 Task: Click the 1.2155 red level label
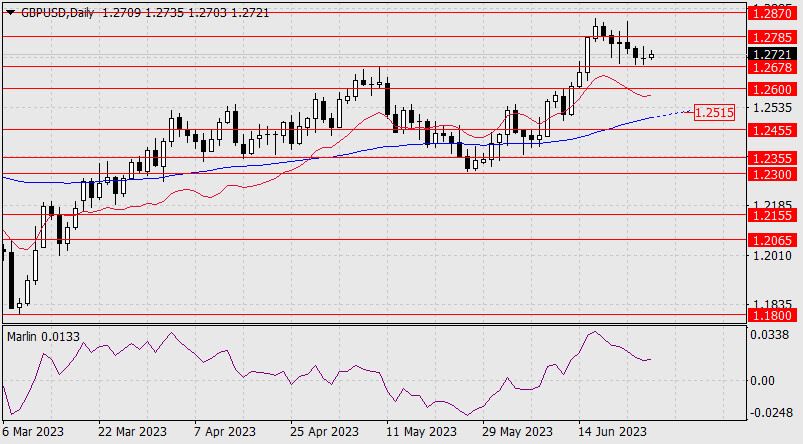[x=771, y=214]
